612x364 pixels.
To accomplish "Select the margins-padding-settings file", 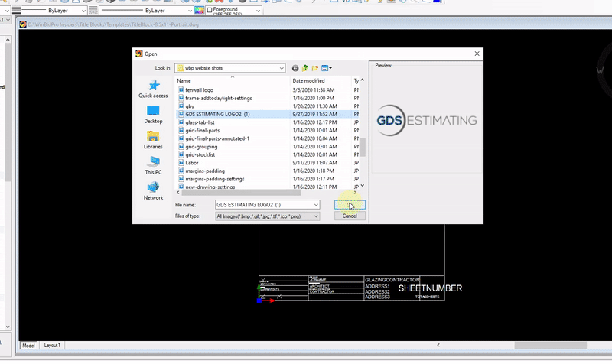I will (215, 179).
